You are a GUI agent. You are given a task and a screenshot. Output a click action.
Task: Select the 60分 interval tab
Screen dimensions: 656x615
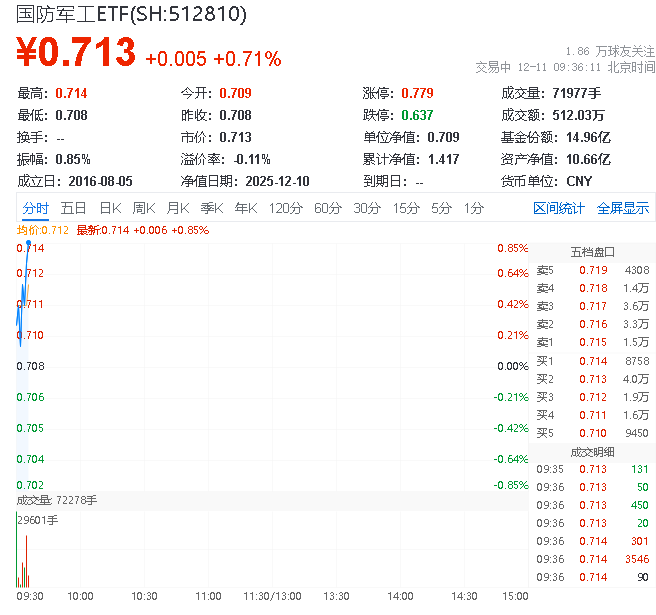[327, 208]
